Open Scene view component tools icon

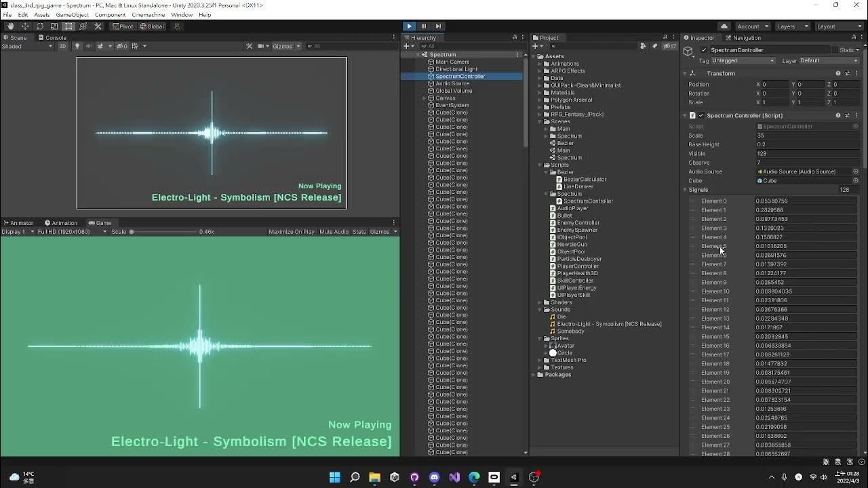click(x=250, y=46)
